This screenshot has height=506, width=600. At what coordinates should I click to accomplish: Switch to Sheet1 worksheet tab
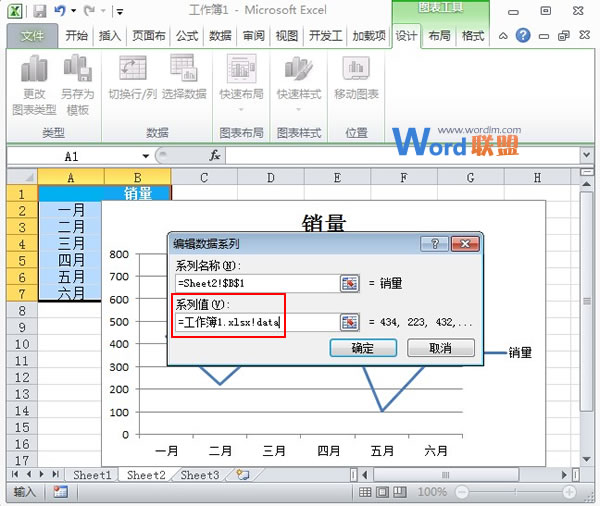point(92,475)
